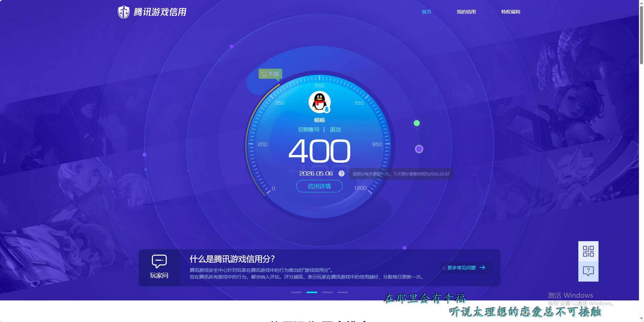The width and height of the screenshot is (644, 322).
Task: Select the second active carousel indicator
Action: 312,292
